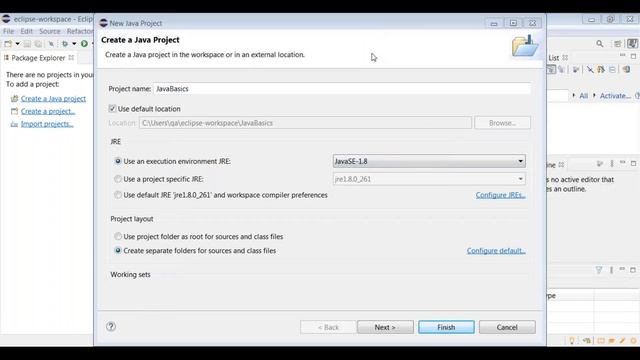Click the New toolbar icon in Eclipse
This screenshot has width=640, height=360.
coord(8,44)
